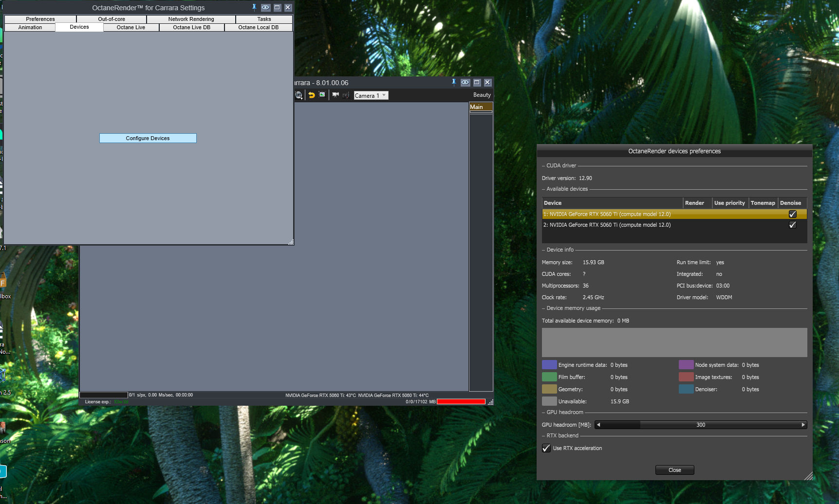
Task: Click the "PCI bus:device: 03:00" value
Action: [x=723, y=286]
